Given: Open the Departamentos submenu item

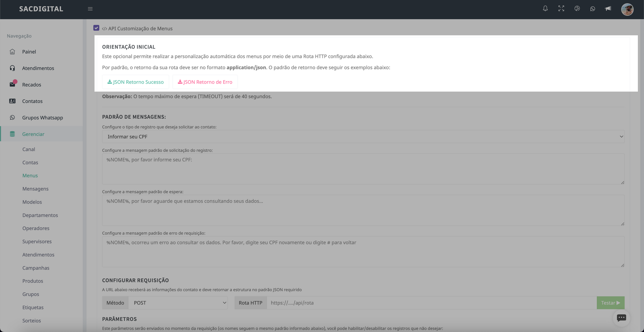Looking at the screenshot, I should coord(40,215).
